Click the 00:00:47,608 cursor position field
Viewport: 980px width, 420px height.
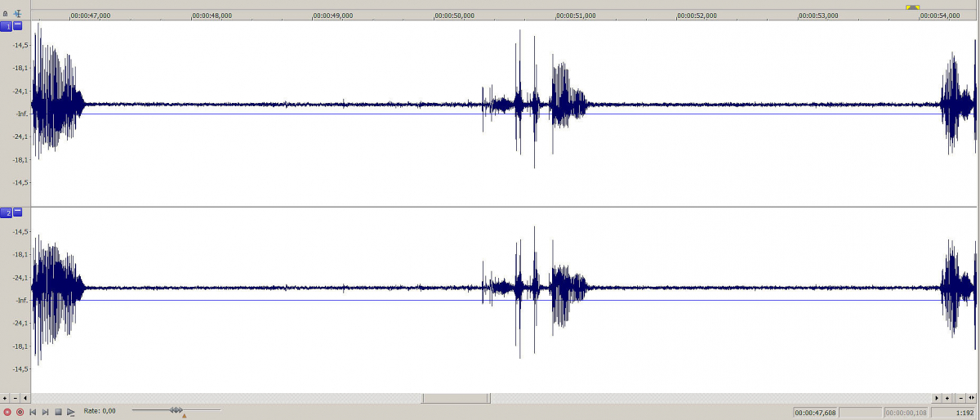click(815, 413)
